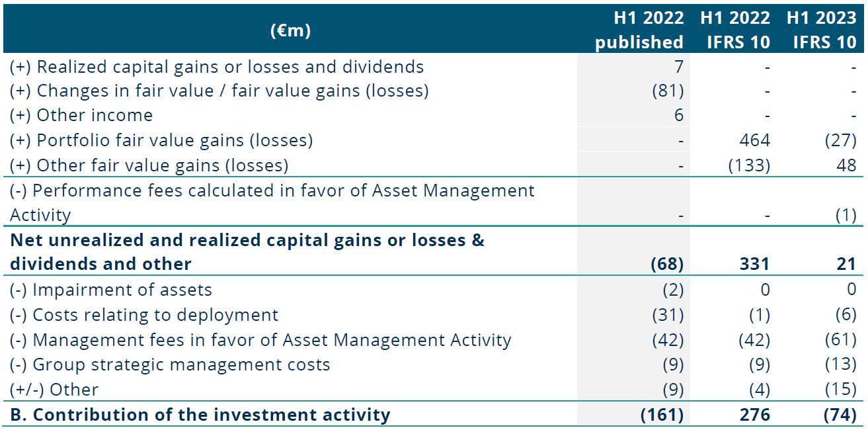Click 'B. Contribution of the investment activity' label
Viewport: 868px width, 430px height.
[200, 415]
